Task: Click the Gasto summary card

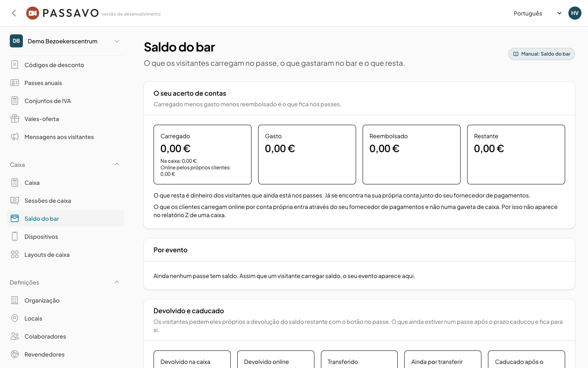Action: click(x=307, y=155)
